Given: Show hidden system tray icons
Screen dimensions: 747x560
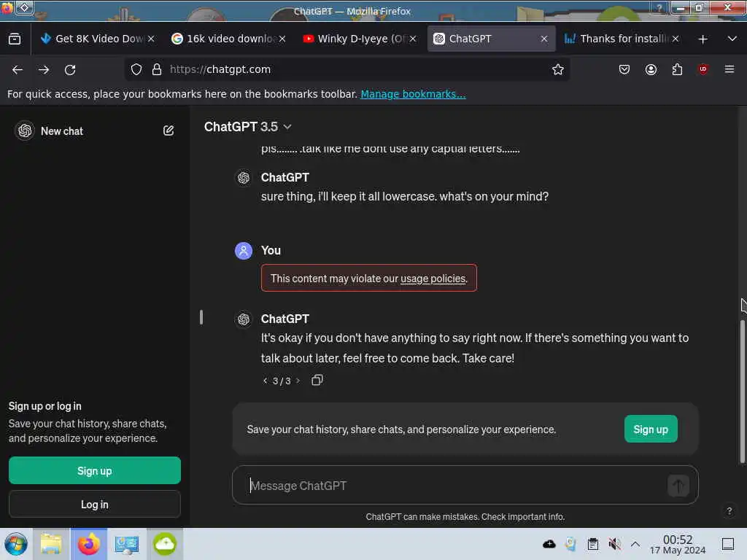Looking at the screenshot, I should point(635,544).
